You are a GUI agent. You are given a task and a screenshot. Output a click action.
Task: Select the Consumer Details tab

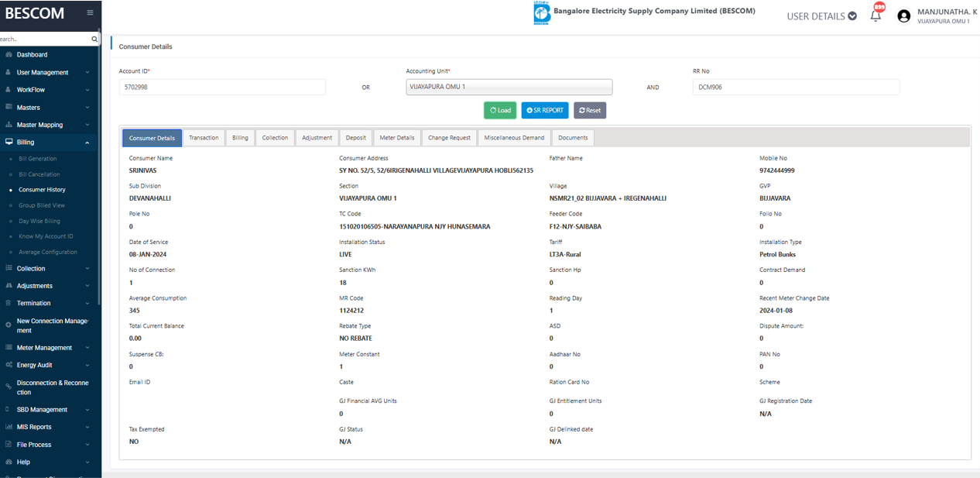pos(152,138)
